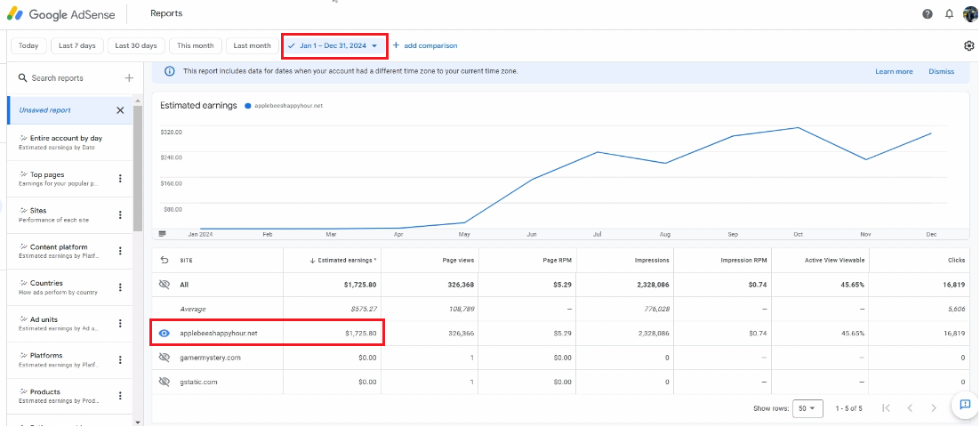The image size is (980, 427).
Task: Click the chart legend list icon
Action: [x=163, y=234]
